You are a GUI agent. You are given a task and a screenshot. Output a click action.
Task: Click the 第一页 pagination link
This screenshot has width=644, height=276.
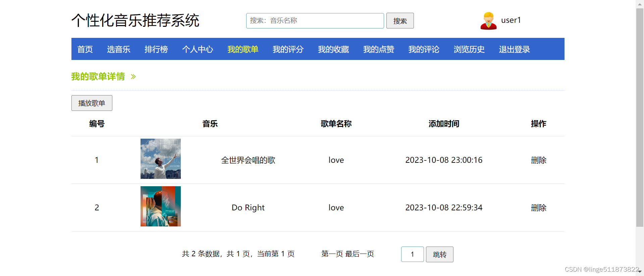click(x=332, y=254)
